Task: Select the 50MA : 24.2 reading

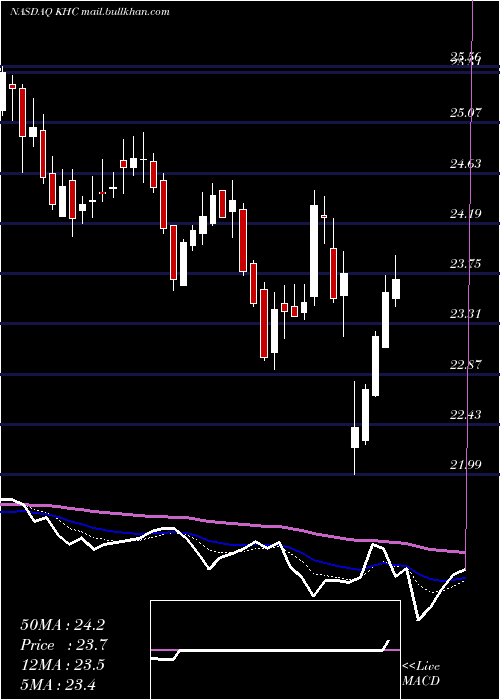Action: click(x=62, y=625)
